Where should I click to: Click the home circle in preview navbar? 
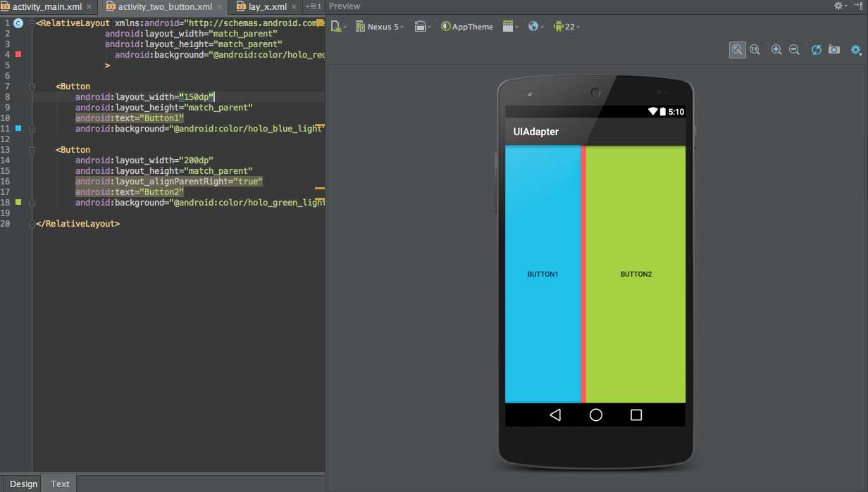tap(596, 415)
